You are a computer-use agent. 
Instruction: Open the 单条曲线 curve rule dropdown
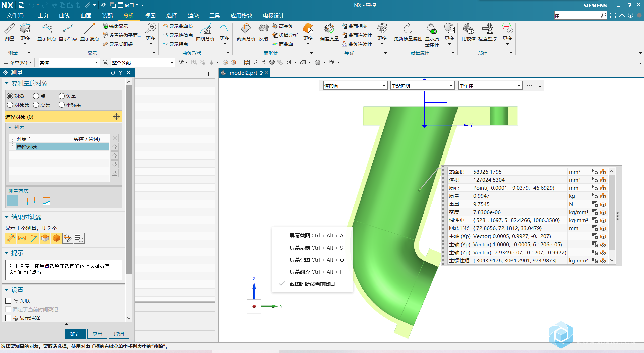tap(422, 85)
